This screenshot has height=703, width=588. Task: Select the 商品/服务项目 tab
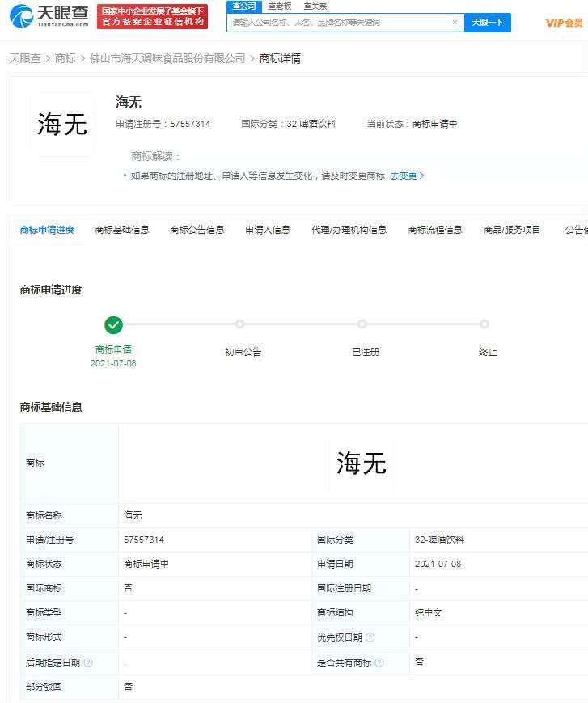[512, 230]
